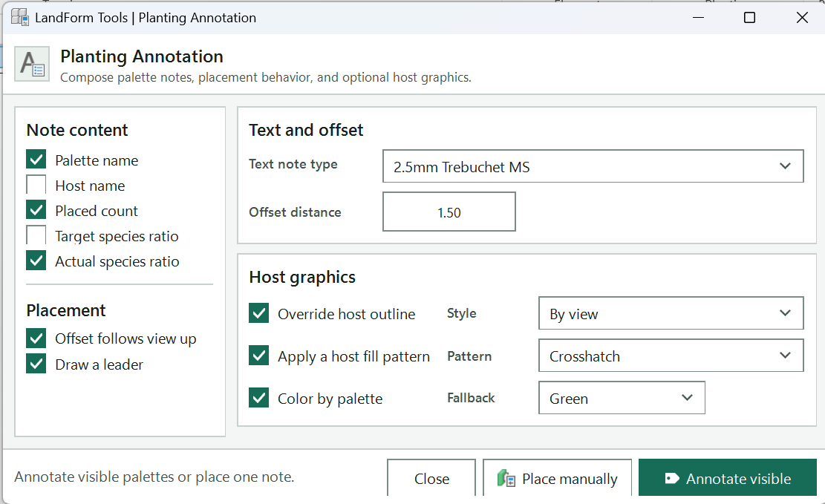Enable Target species ratio option
The width and height of the screenshot is (825, 504).
click(36, 235)
